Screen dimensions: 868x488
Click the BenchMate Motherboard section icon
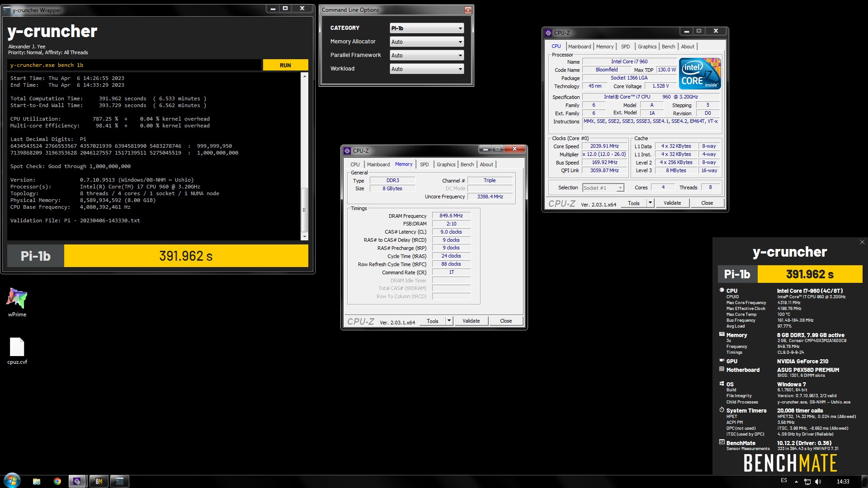click(722, 369)
